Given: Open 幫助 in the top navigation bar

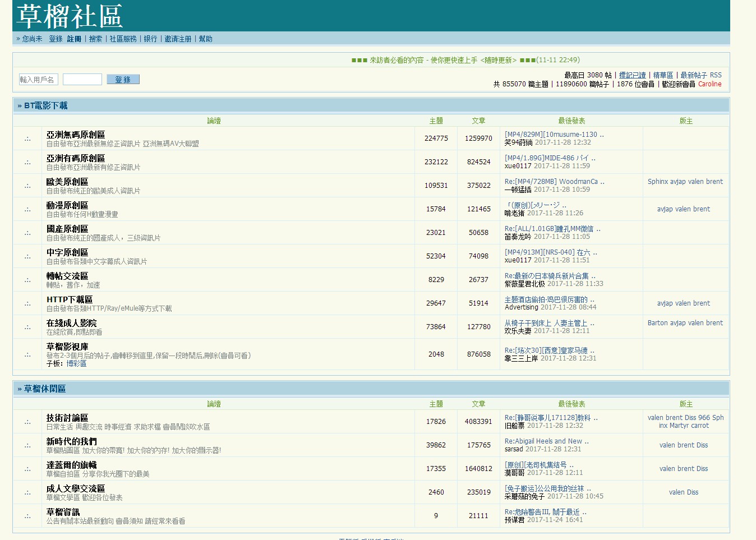Looking at the screenshot, I should point(205,39).
